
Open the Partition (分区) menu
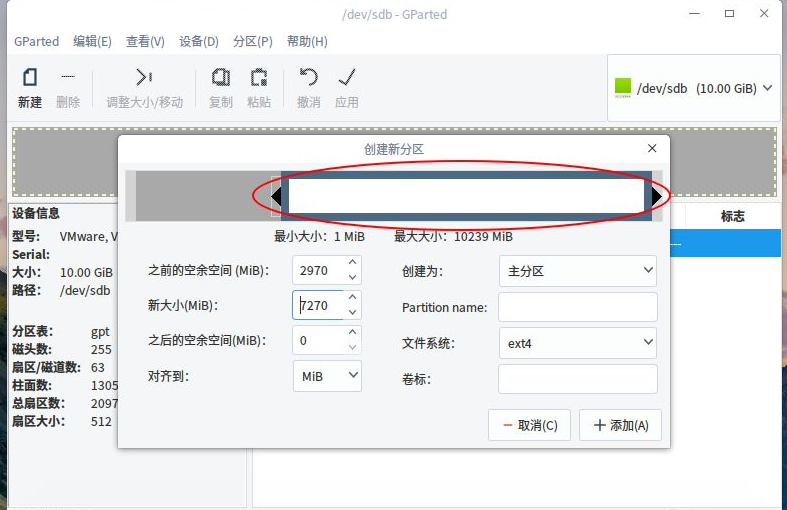pyautogui.click(x=252, y=41)
